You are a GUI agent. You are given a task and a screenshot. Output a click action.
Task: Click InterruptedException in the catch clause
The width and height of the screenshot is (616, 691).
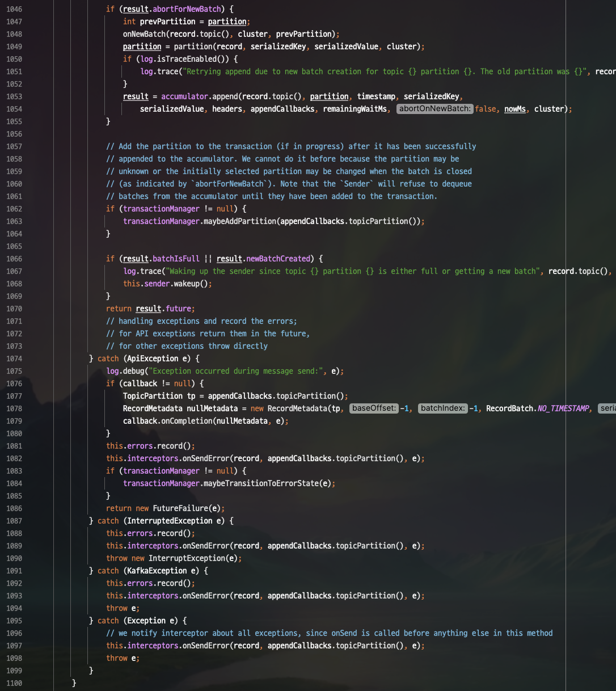click(170, 521)
